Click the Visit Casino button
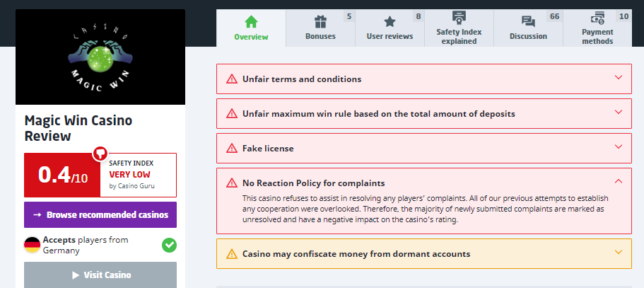The image size is (644, 288). [100, 275]
